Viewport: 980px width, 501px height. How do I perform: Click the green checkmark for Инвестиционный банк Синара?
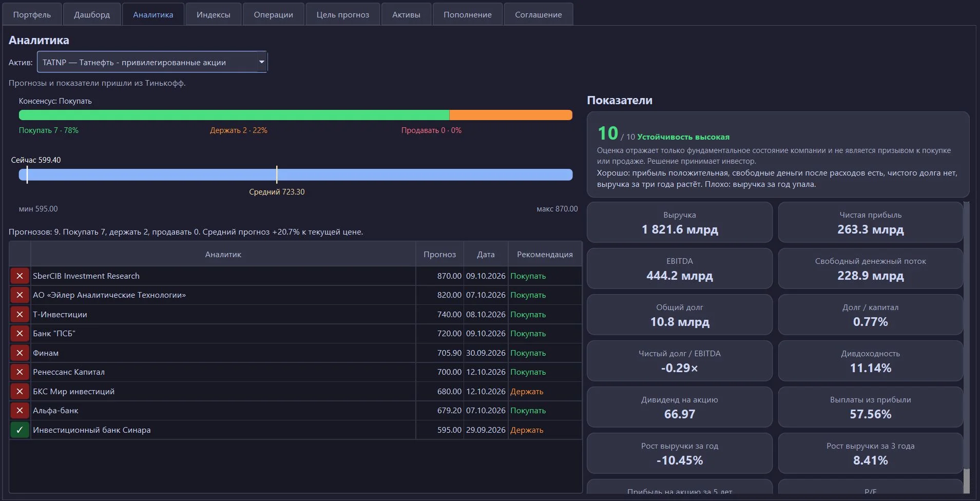click(20, 430)
